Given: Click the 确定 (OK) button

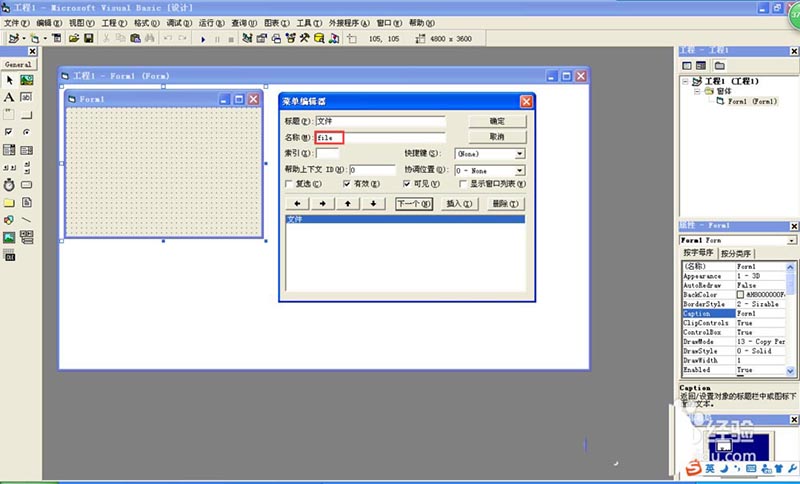Looking at the screenshot, I should tap(496, 121).
